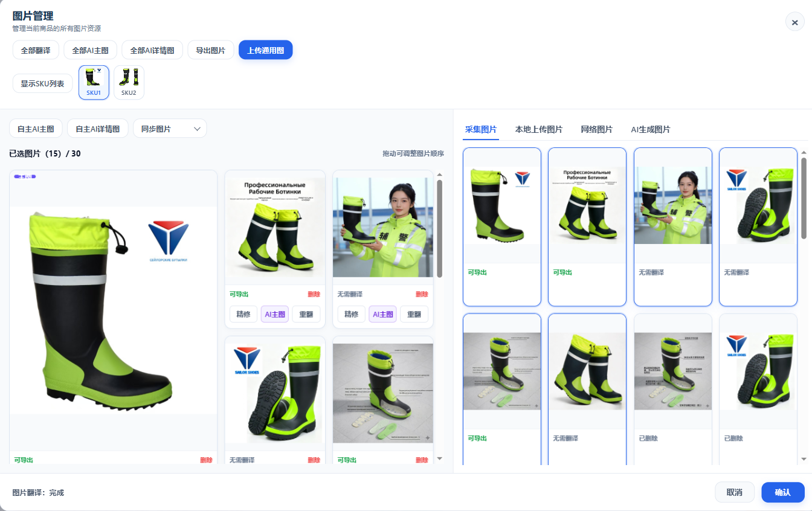Toggle the 显示SKU列表 button

point(42,83)
